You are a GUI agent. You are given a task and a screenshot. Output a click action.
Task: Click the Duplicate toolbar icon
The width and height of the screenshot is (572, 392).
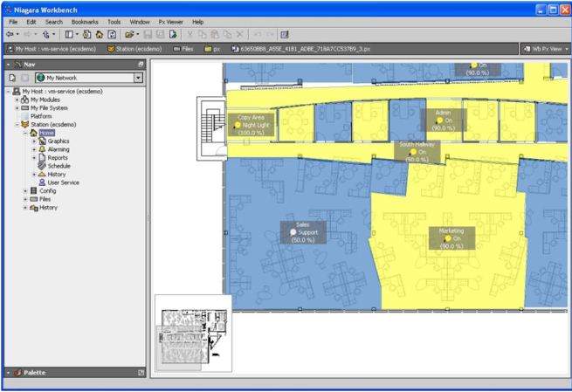click(x=227, y=35)
